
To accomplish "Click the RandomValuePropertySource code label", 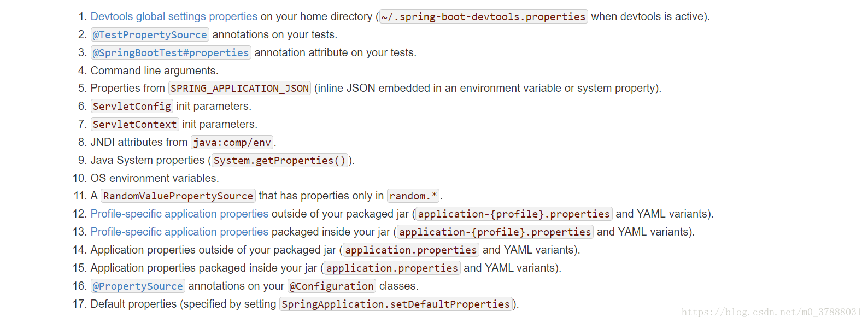I will click(178, 196).
